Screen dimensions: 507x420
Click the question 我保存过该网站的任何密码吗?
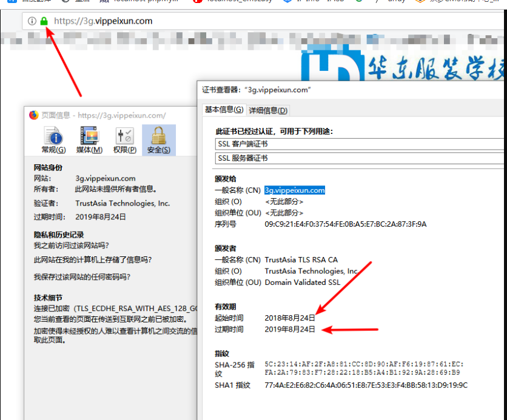click(82, 277)
